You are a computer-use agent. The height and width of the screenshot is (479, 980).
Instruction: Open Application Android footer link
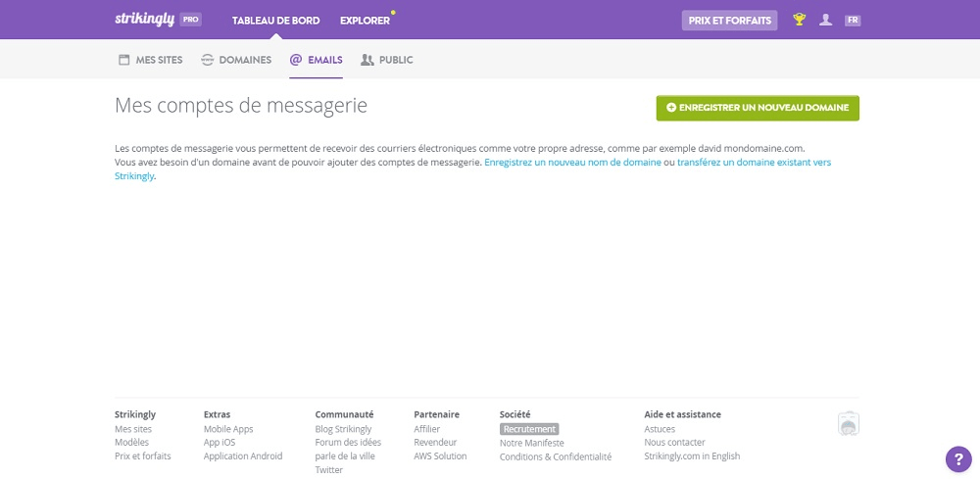point(243,455)
